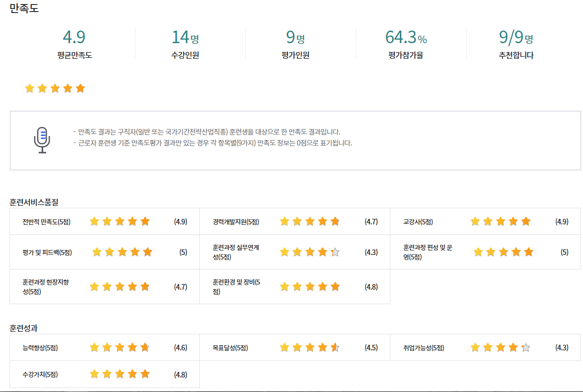Click the 훈련환경 및 장비(5점) label
583x392 pixels.
coord(236,287)
